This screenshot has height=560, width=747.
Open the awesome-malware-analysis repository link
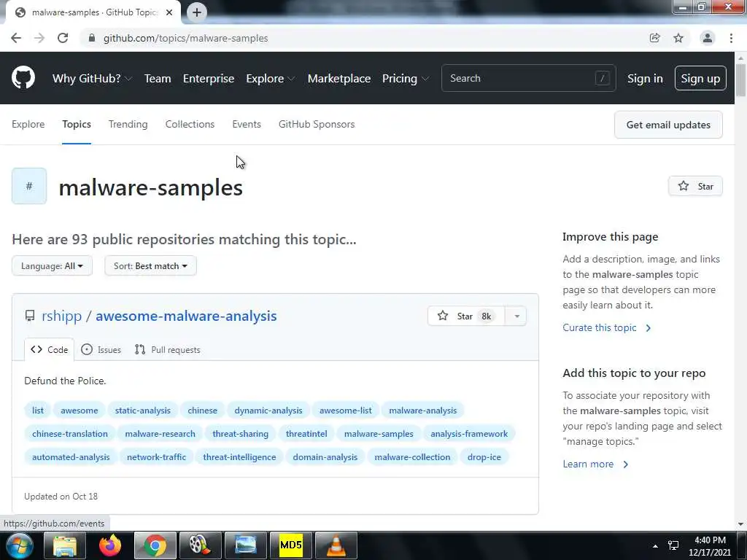click(x=186, y=316)
